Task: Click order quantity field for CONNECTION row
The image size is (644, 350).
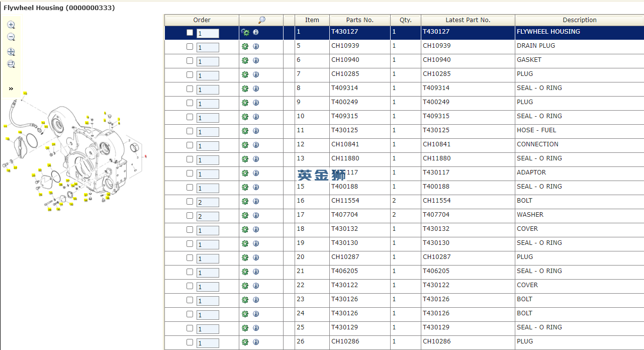Action: [x=208, y=146]
